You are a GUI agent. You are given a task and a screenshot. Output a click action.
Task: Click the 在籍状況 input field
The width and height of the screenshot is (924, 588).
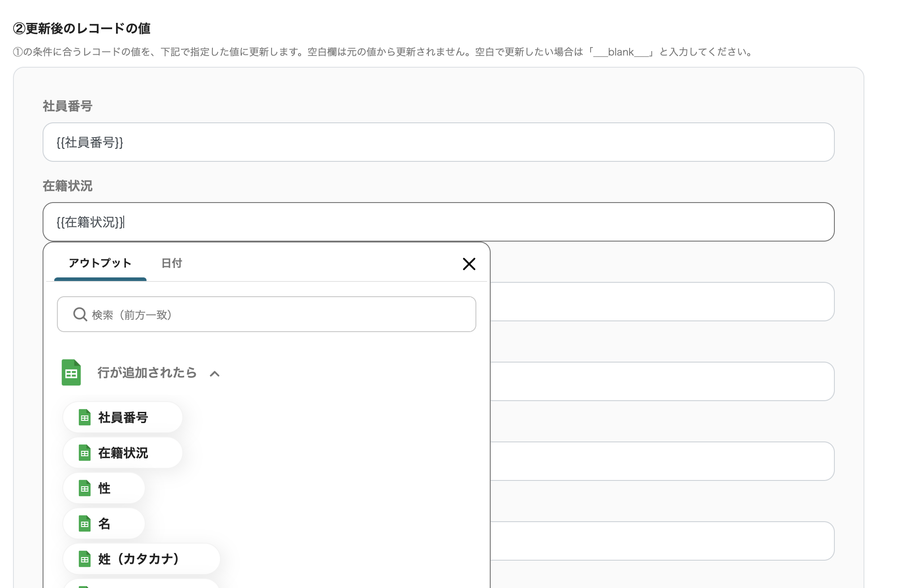[438, 222]
